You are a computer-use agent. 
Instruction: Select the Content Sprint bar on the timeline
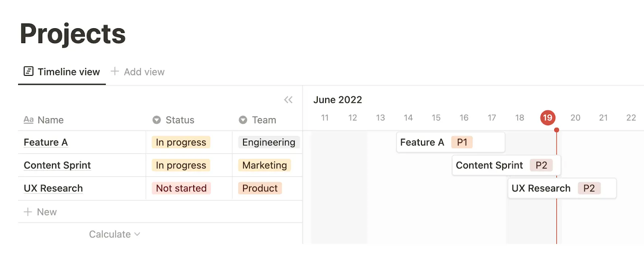click(505, 165)
